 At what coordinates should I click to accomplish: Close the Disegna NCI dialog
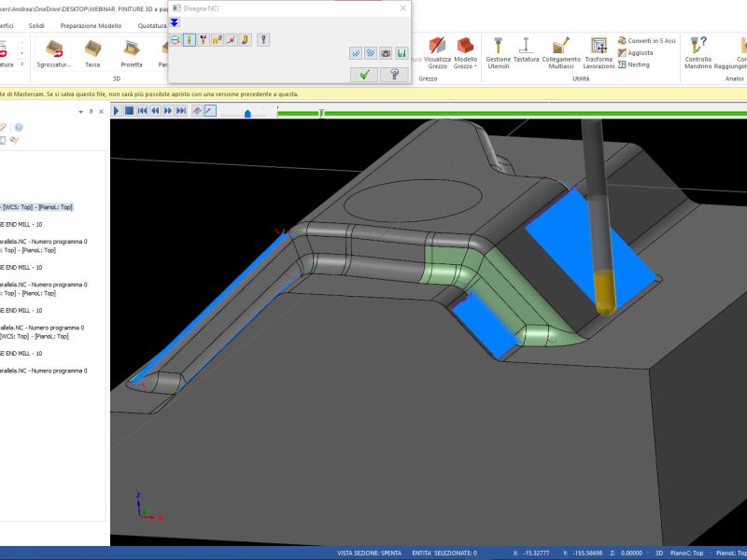coord(403,8)
